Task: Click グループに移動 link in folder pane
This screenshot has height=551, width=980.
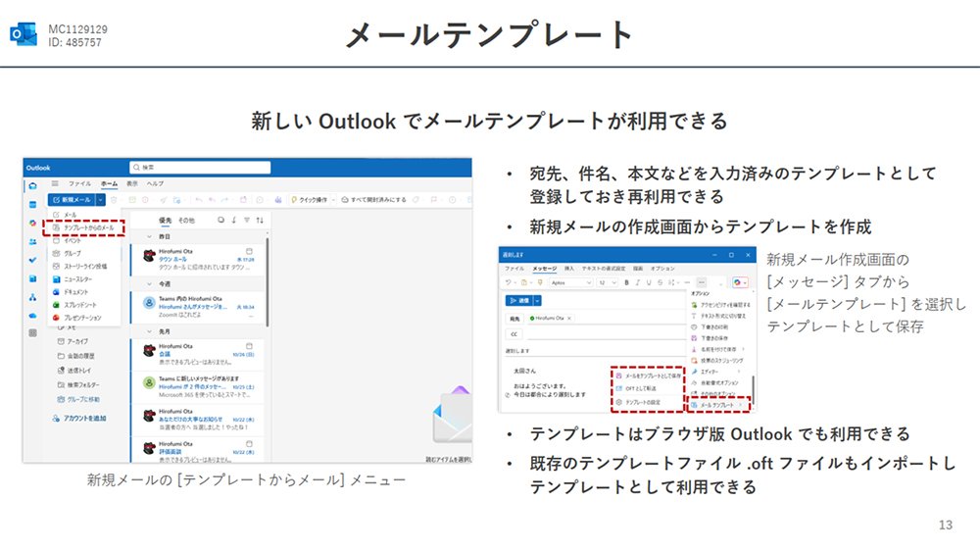Action: pyautogui.click(x=78, y=399)
